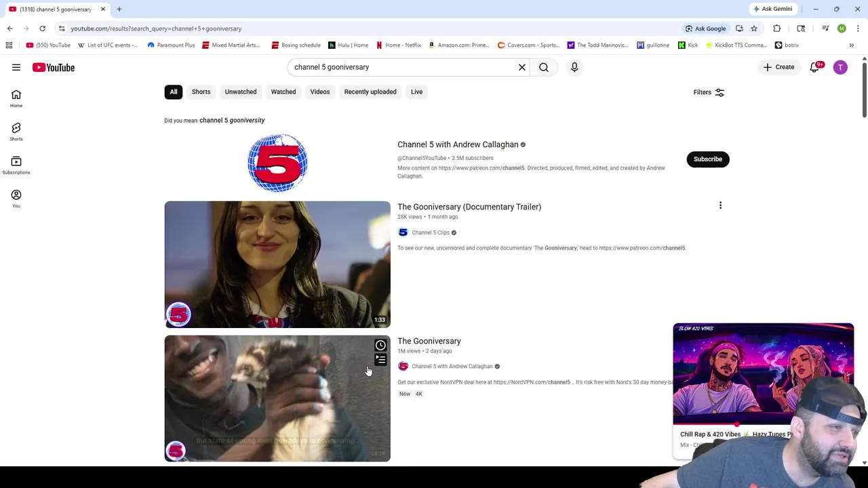Click the Create button

[778, 67]
